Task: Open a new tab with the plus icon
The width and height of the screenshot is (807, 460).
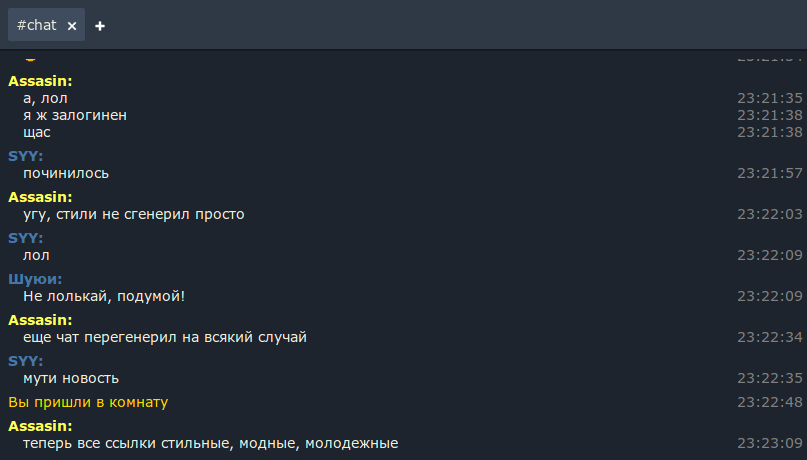Action: click(100, 26)
